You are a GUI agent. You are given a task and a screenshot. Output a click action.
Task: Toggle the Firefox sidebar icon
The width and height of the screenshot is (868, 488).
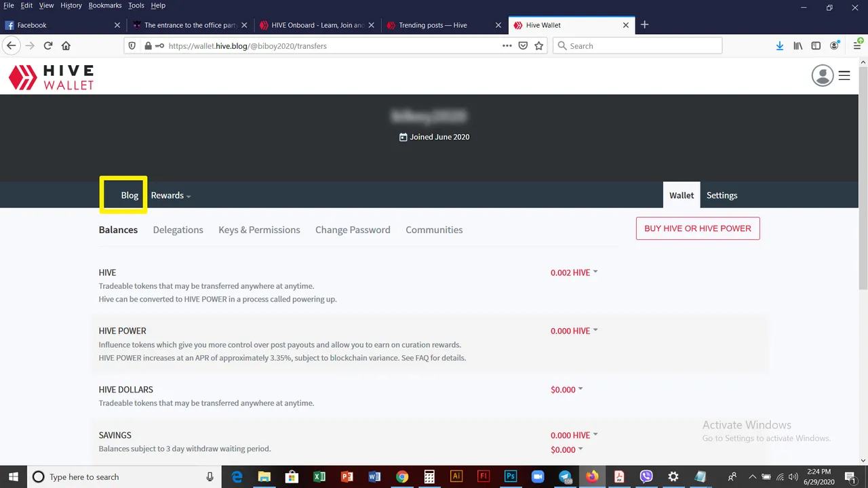pyautogui.click(x=816, y=45)
